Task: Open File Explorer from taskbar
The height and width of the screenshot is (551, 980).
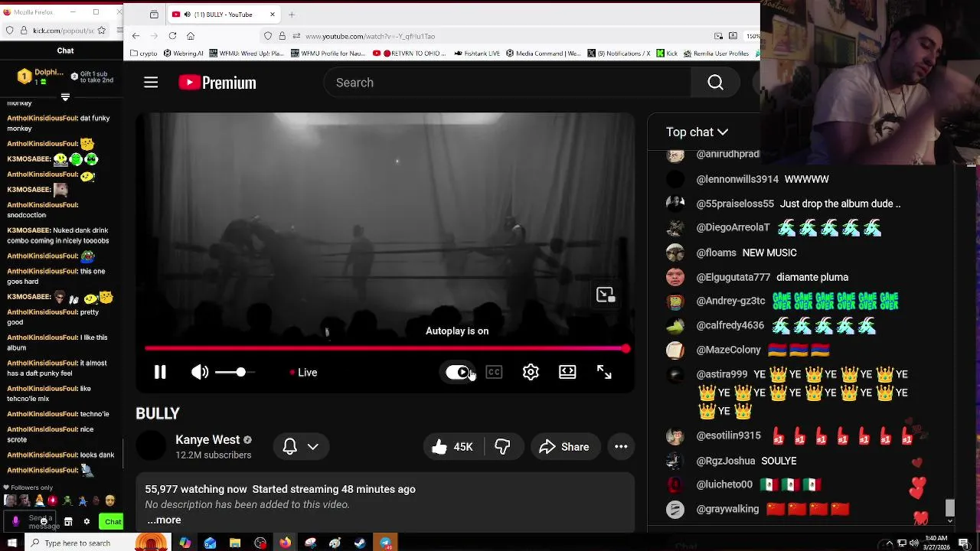Action: 235,543
